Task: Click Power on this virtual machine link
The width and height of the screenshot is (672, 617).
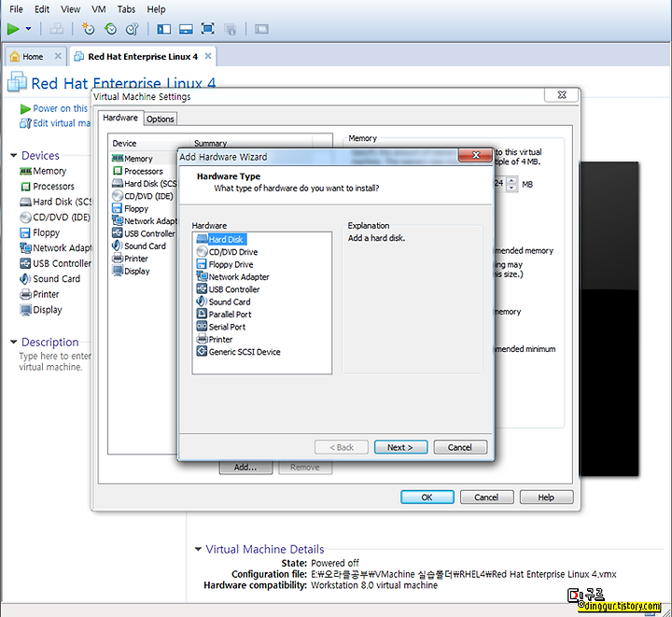Action: [x=55, y=108]
